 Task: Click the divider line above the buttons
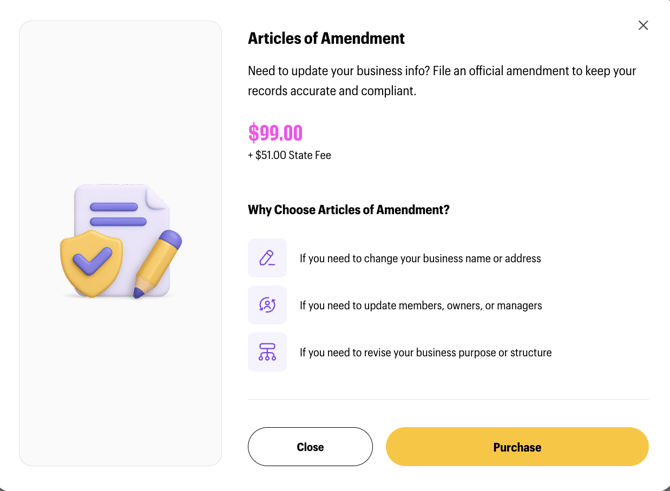tap(448, 399)
